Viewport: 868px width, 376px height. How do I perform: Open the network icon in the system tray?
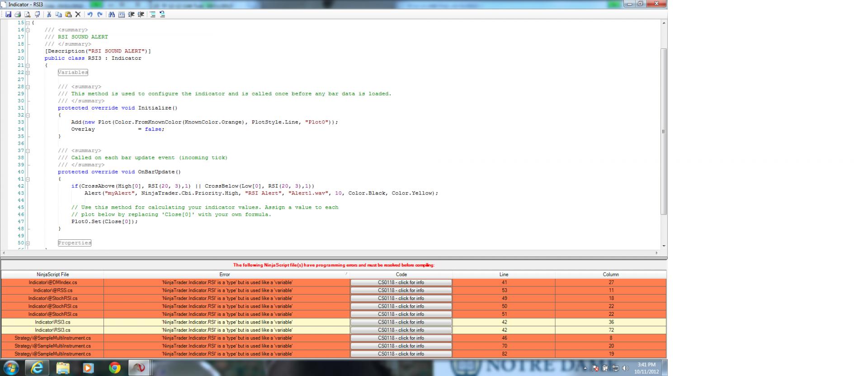point(615,368)
